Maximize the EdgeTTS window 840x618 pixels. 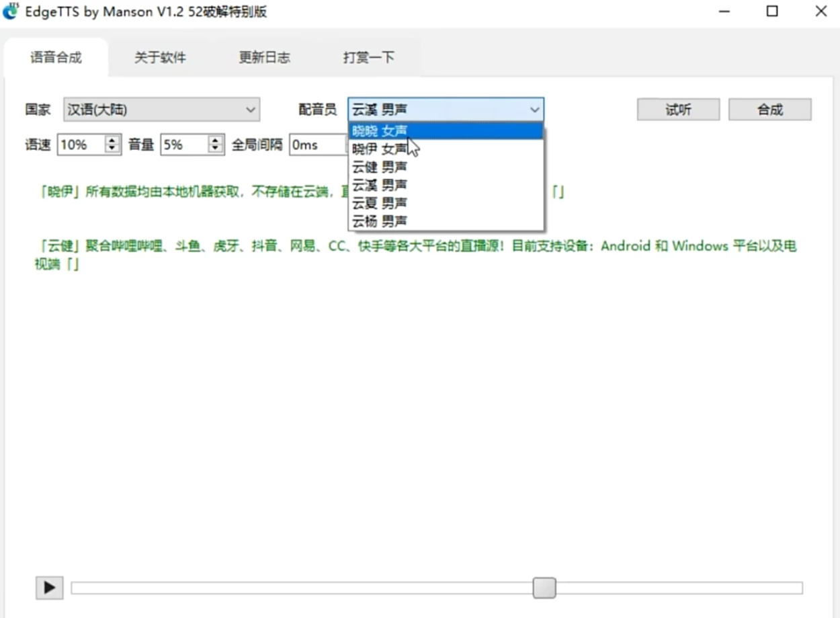tap(772, 11)
